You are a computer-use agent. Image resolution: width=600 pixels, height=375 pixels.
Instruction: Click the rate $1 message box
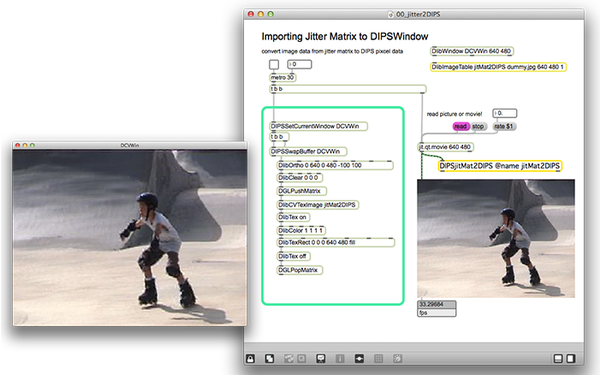[x=504, y=126]
